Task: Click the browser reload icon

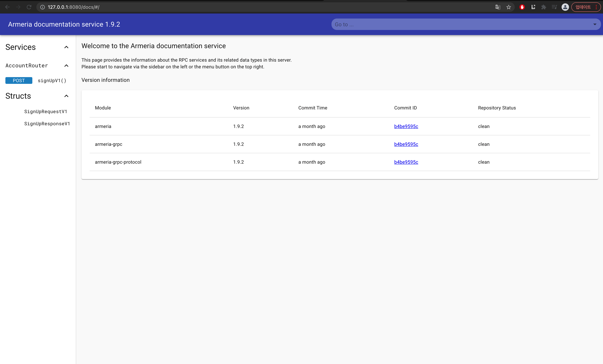Action: (29, 7)
